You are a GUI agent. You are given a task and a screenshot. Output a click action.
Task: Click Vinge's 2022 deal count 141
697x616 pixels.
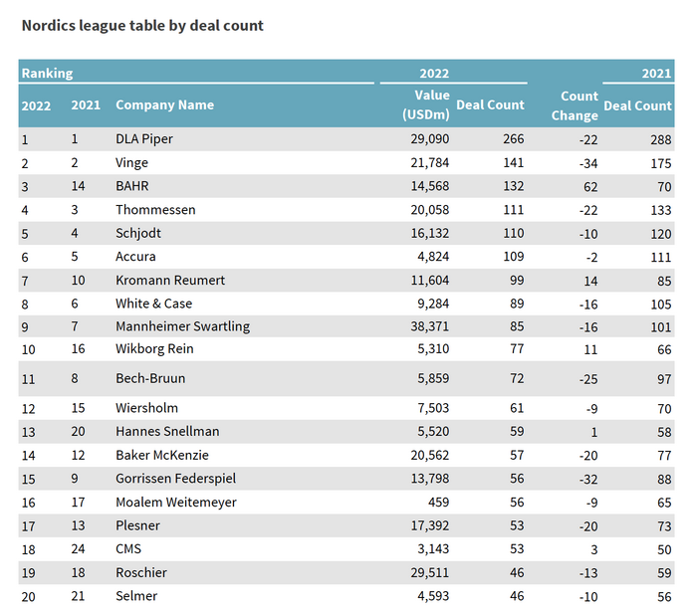point(514,163)
